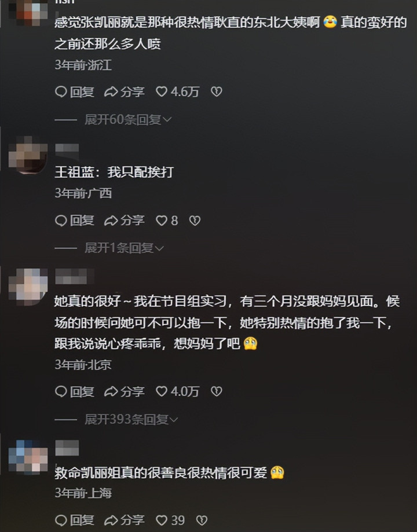Expand the 393 replies thread
This screenshot has width=417, height=532.
tap(131, 420)
